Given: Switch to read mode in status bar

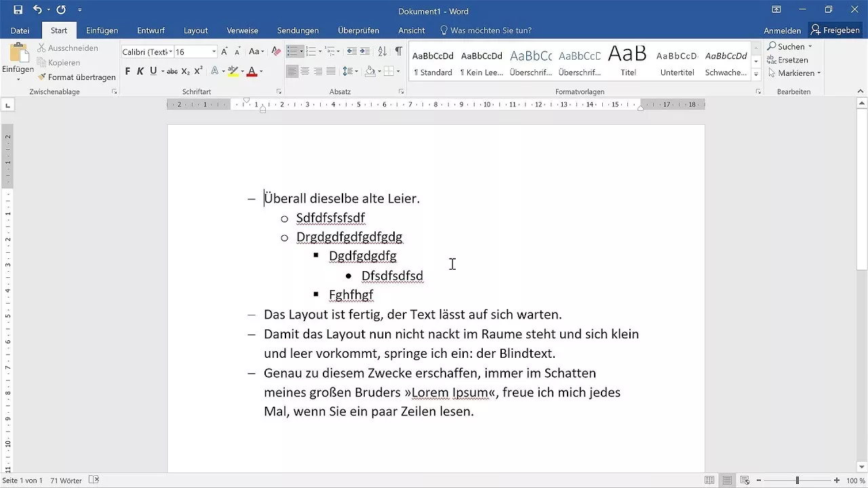Looking at the screenshot, I should [x=709, y=480].
